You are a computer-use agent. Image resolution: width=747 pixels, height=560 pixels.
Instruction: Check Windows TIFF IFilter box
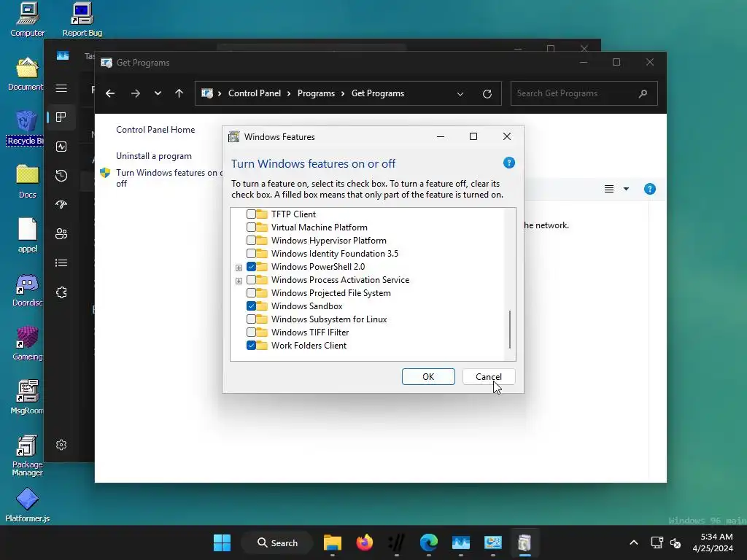tap(251, 332)
